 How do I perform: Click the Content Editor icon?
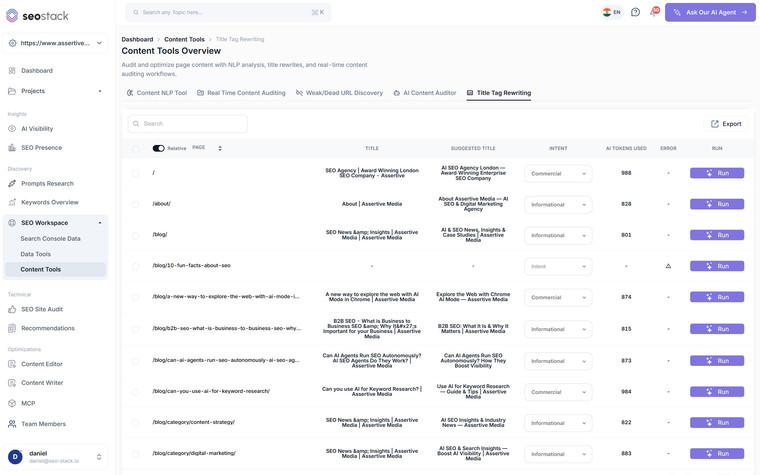tap(12, 364)
